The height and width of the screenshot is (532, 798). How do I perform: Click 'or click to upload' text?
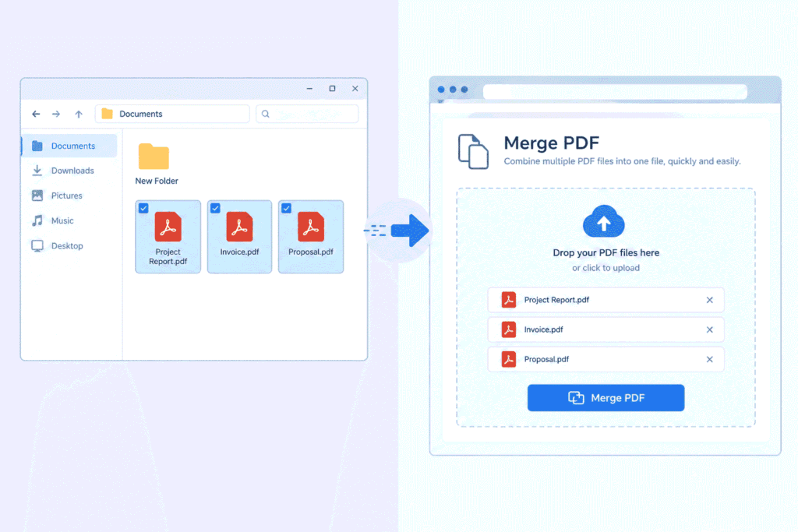[x=606, y=268]
